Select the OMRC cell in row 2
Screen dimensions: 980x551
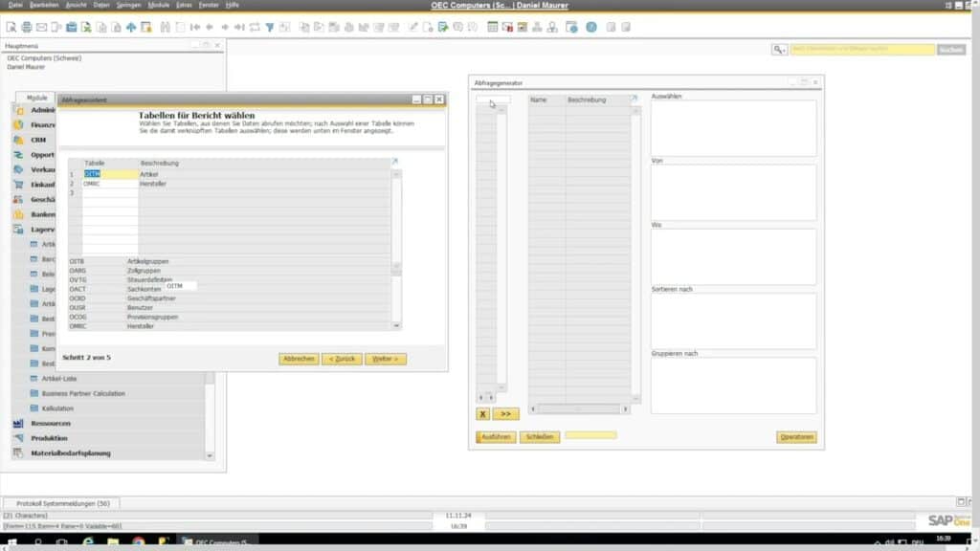click(111, 184)
